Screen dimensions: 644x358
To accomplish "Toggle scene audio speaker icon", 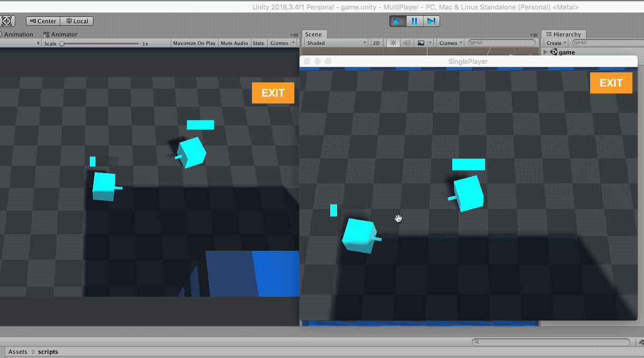I will (x=406, y=43).
